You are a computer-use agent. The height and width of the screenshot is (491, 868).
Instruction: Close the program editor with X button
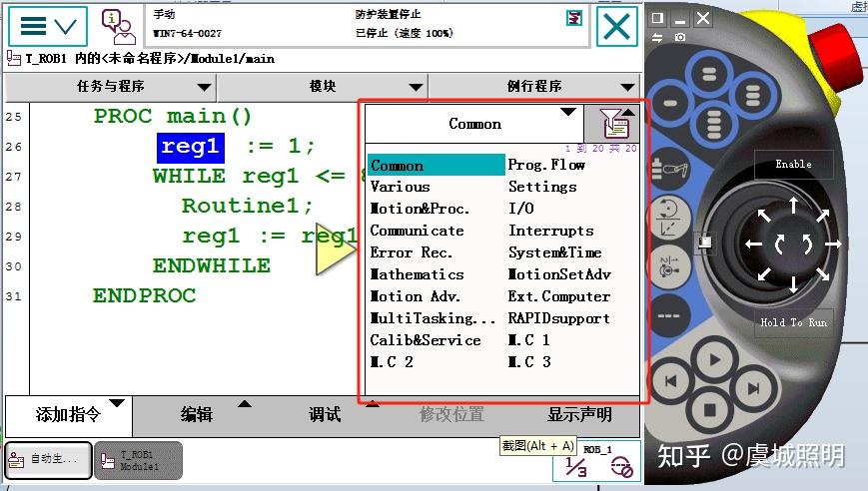click(x=616, y=26)
